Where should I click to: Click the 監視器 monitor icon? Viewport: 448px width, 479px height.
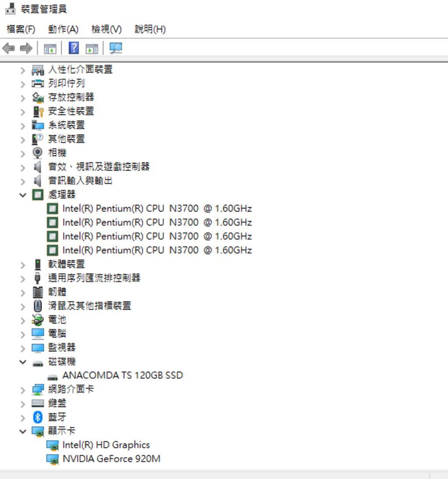coord(38,348)
